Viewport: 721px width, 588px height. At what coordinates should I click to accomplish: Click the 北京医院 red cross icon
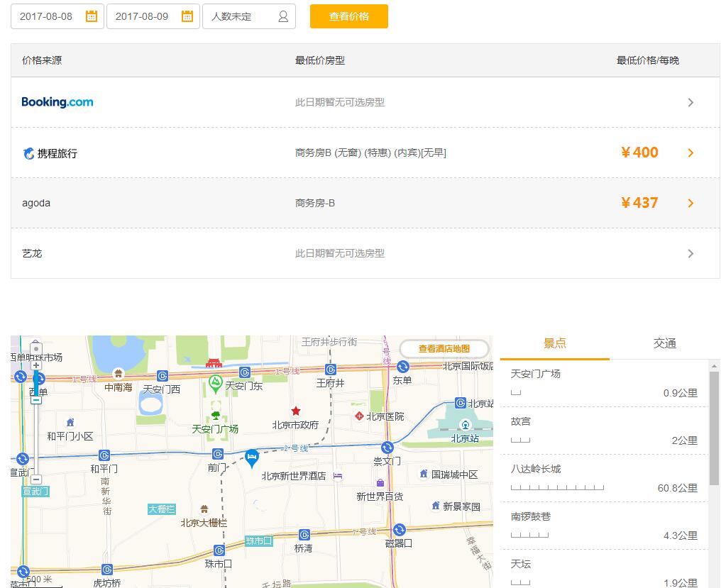(x=360, y=416)
